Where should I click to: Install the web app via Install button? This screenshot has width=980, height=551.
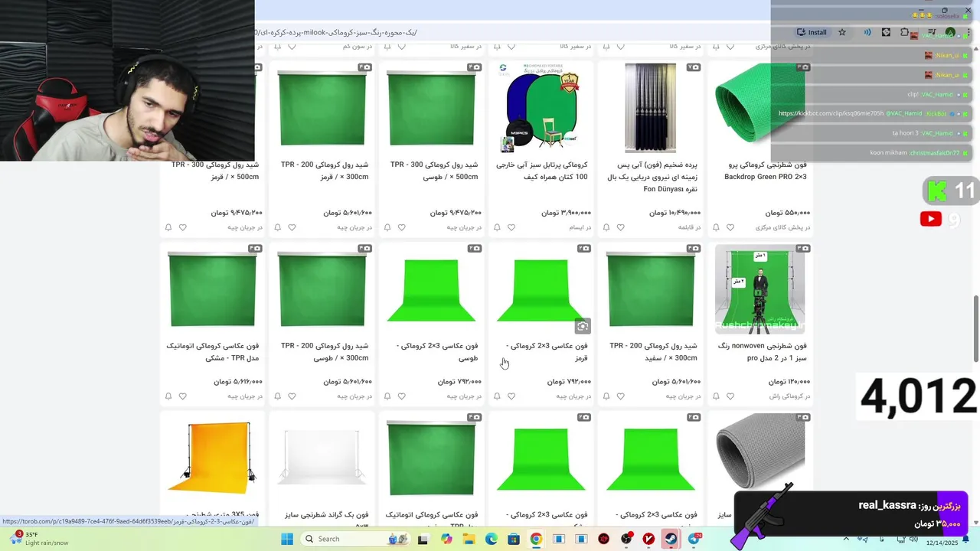[812, 32]
